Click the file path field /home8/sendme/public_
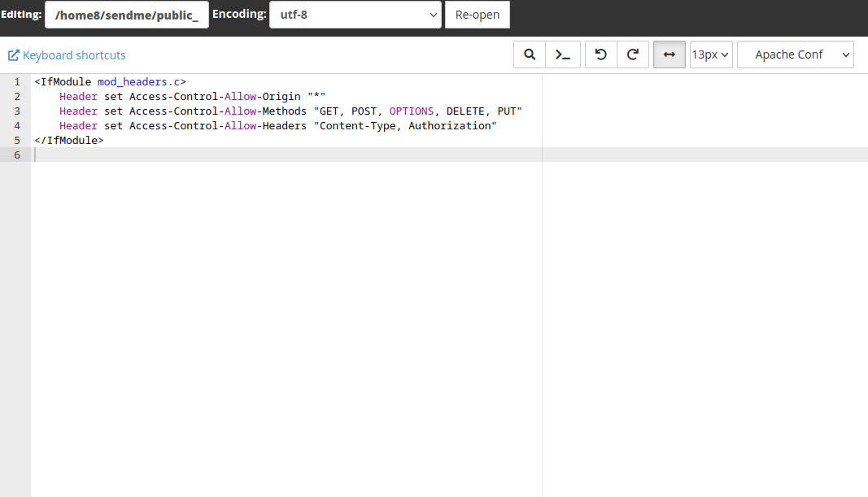 127,15
